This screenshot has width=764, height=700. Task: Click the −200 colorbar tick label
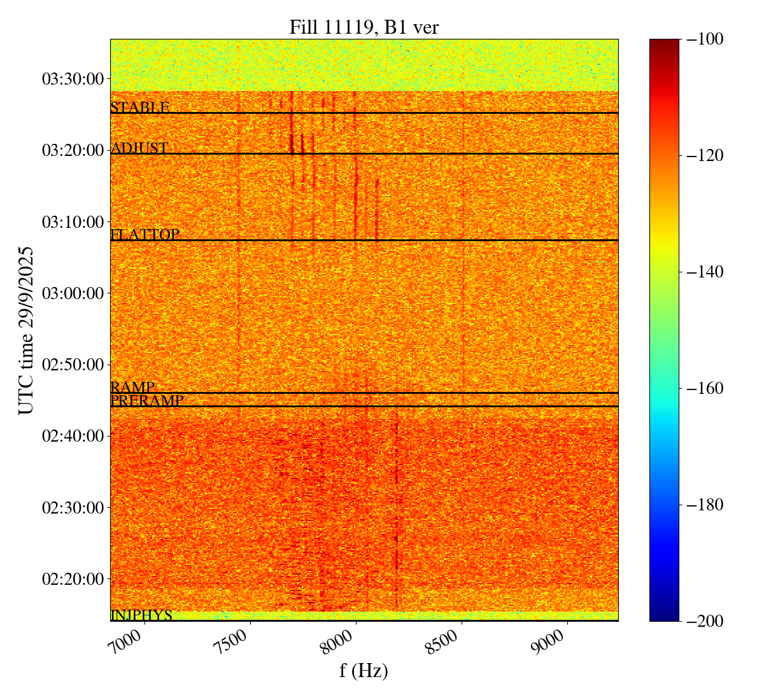705,621
